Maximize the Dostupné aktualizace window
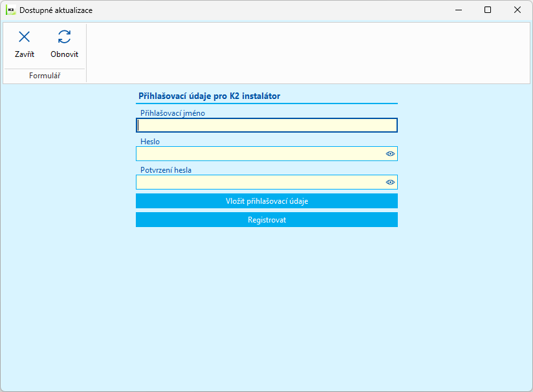 click(x=488, y=10)
